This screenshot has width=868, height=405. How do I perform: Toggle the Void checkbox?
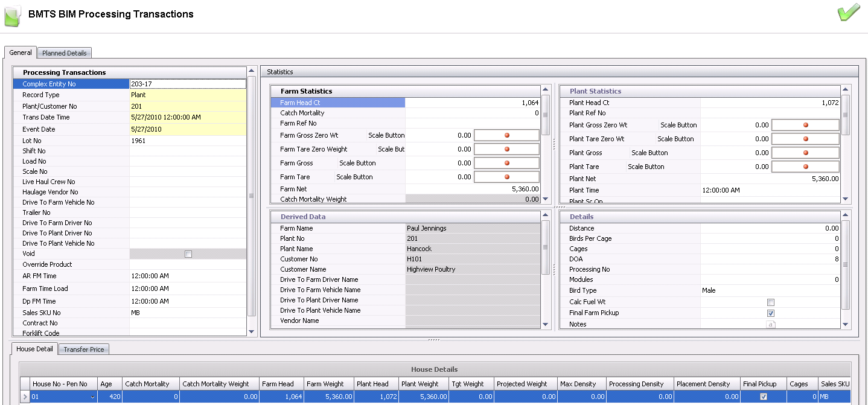[188, 254]
